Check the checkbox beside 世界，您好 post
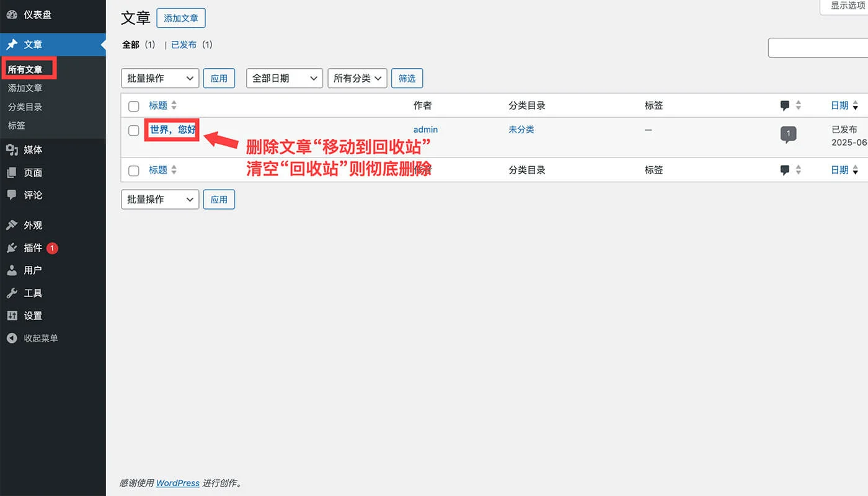868x496 pixels. (133, 130)
